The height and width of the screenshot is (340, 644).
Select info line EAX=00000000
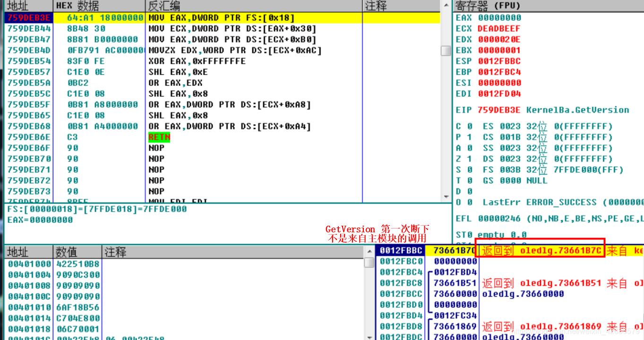tap(40, 220)
